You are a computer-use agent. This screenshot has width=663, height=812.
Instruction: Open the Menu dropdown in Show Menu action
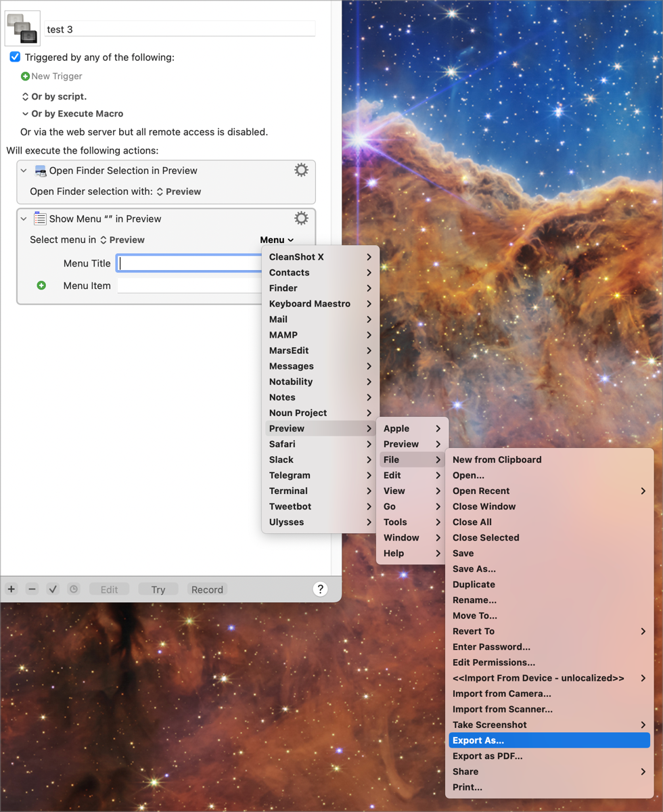[277, 240]
